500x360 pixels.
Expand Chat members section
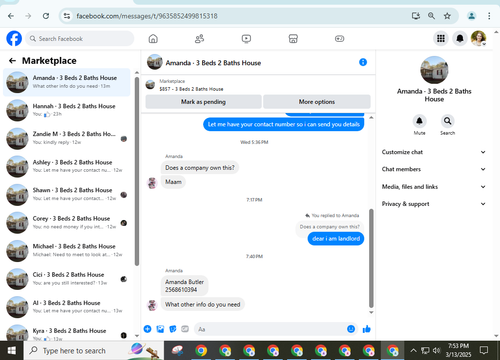pyautogui.click(x=434, y=169)
